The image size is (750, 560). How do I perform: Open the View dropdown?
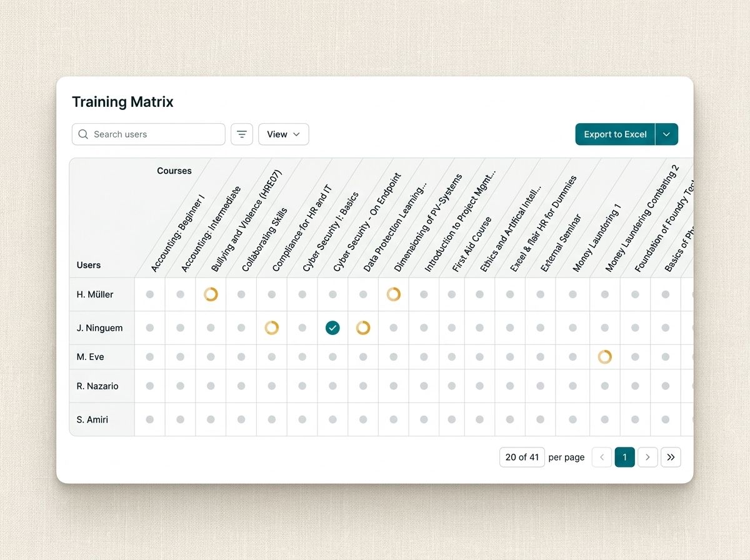coord(284,134)
